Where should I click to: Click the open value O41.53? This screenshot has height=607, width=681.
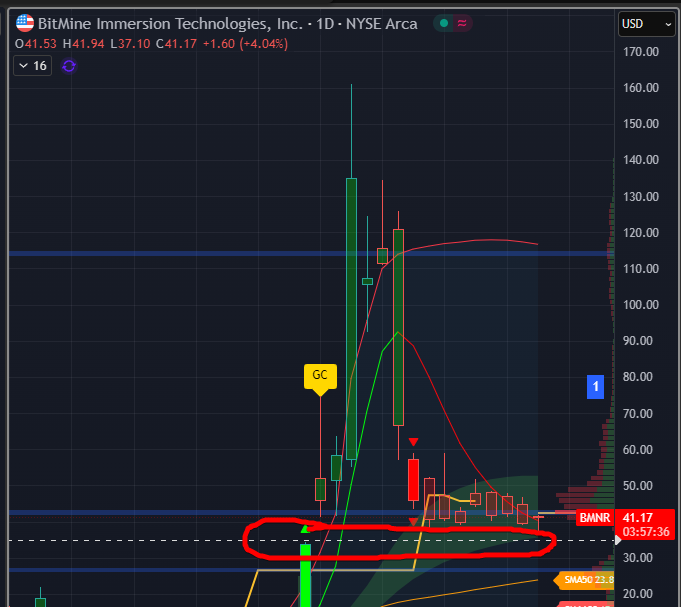(36, 44)
